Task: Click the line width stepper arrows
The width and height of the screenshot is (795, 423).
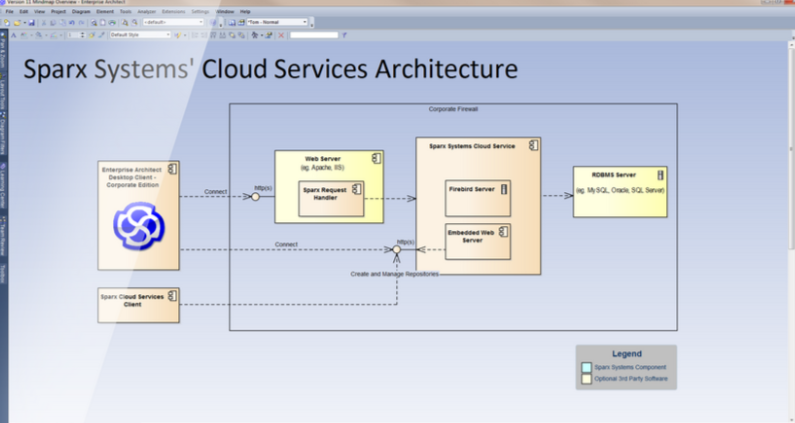Action: (x=83, y=35)
